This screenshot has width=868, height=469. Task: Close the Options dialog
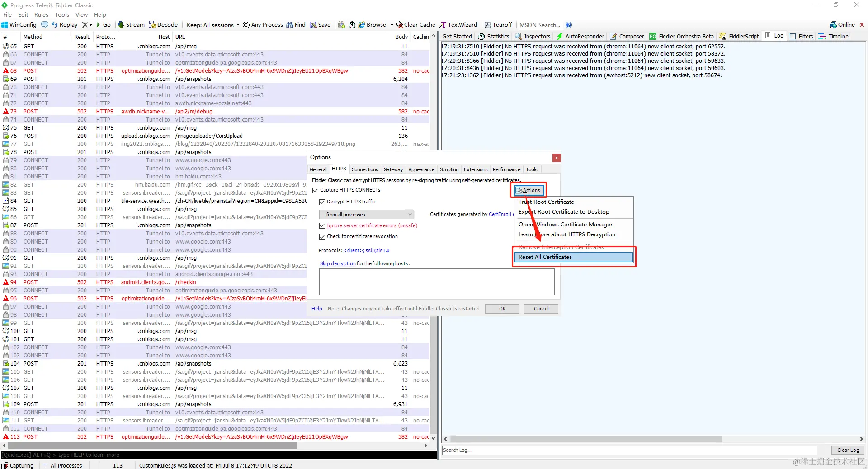tap(557, 158)
